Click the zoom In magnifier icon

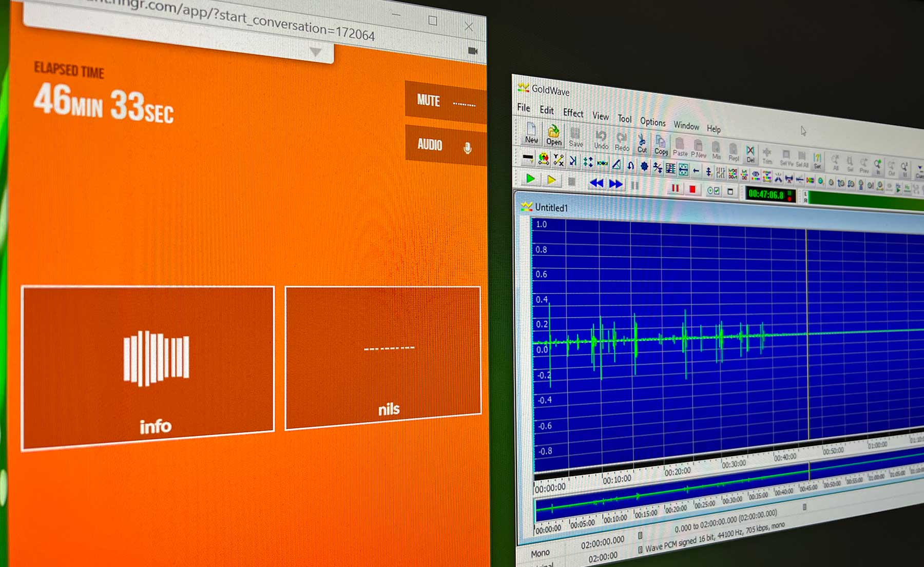(878, 166)
